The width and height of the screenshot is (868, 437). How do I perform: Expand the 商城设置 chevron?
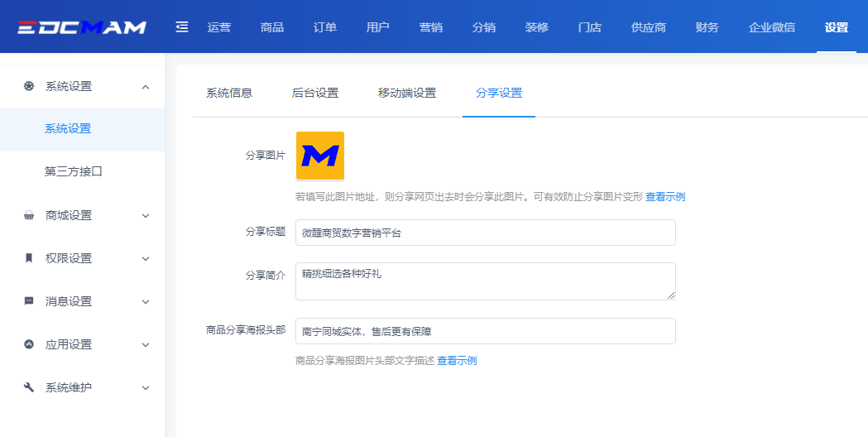pyautogui.click(x=146, y=215)
